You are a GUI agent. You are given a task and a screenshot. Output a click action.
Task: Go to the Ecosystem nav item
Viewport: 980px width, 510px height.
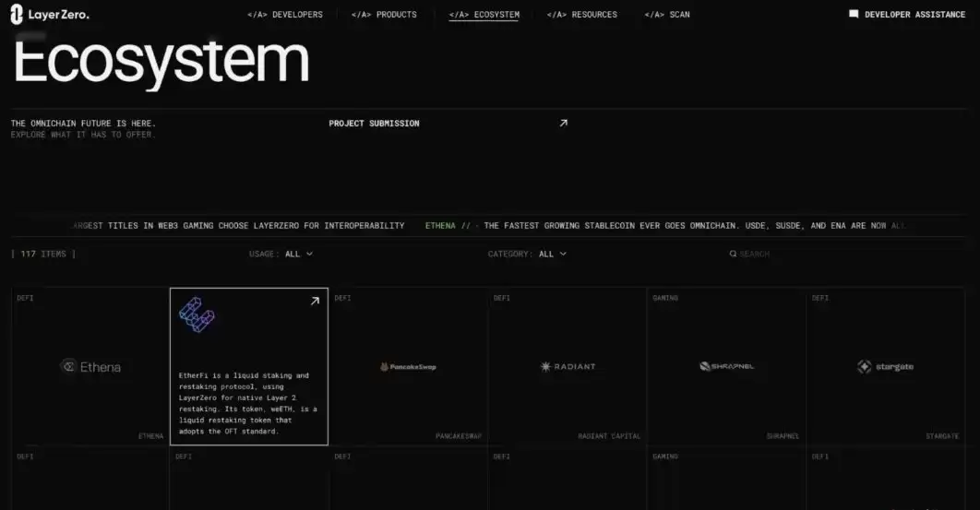[484, 15]
